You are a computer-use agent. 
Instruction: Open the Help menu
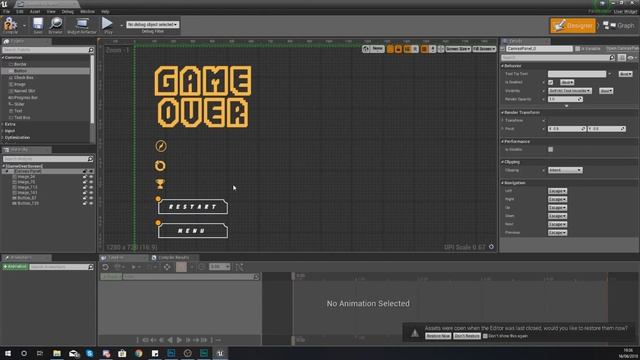pos(105,11)
